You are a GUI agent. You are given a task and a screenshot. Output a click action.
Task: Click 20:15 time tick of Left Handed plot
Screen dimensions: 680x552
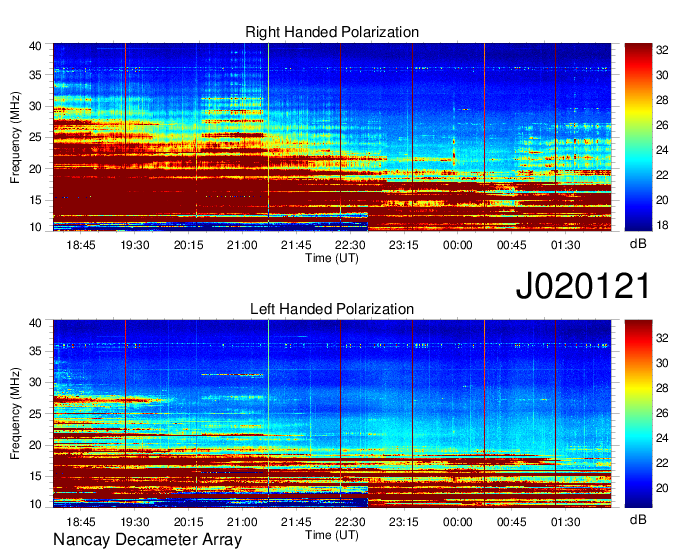click(189, 522)
